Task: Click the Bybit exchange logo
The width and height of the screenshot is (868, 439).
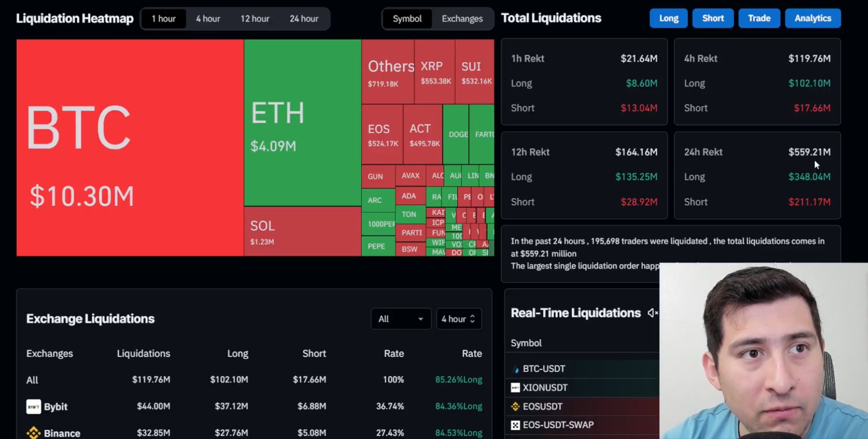Action: tap(33, 406)
